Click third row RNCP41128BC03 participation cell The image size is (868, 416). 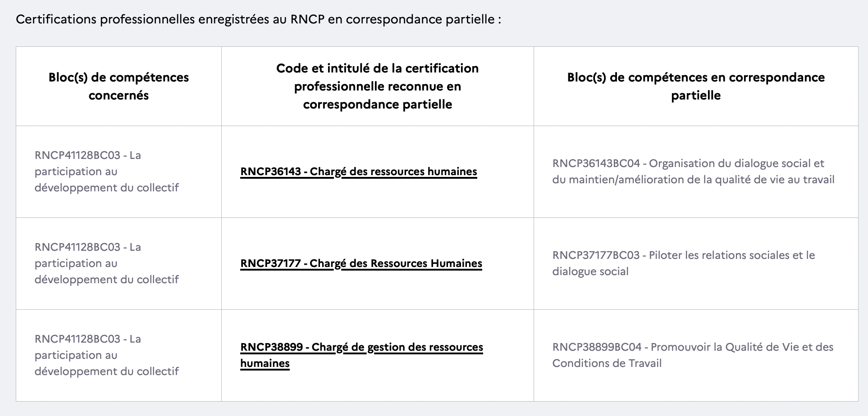[107, 355]
